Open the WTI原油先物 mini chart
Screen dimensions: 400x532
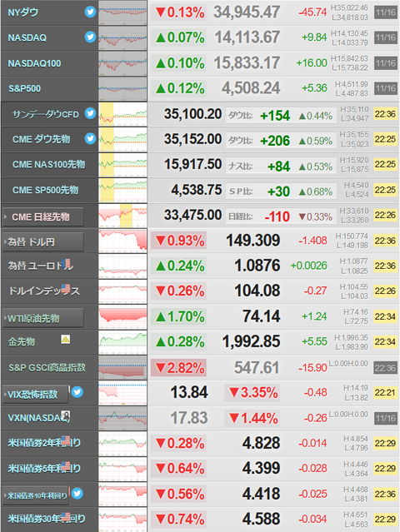[x=123, y=317]
